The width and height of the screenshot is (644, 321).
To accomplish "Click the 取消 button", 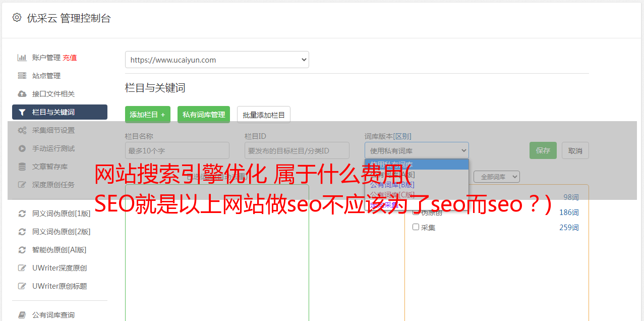I will 575,150.
